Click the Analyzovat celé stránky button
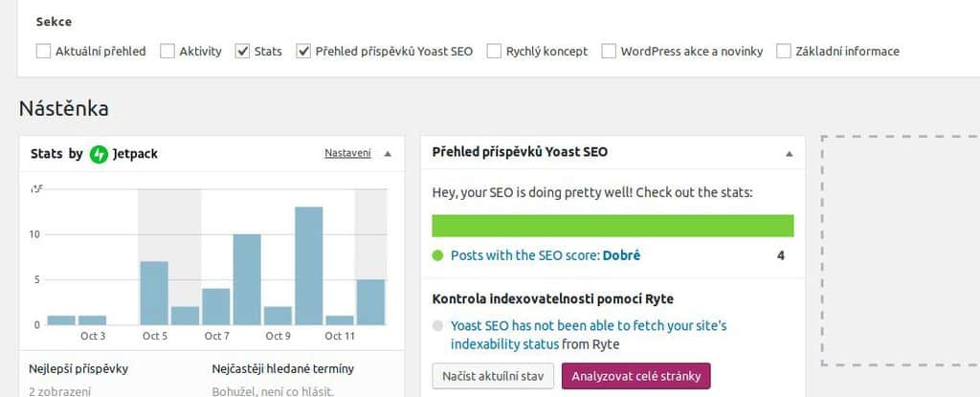Screen dimensions: 980x397 point(636,376)
